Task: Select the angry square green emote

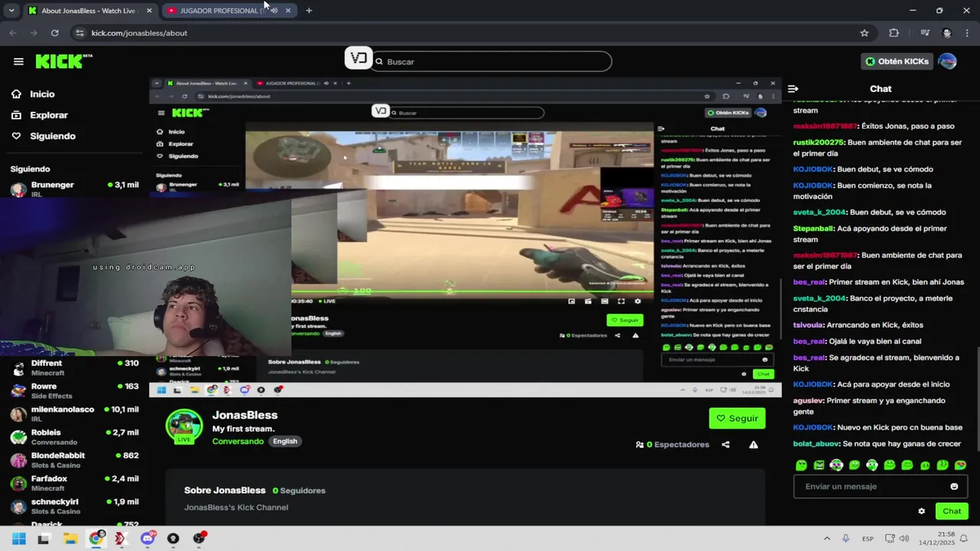Action: [x=818, y=465]
